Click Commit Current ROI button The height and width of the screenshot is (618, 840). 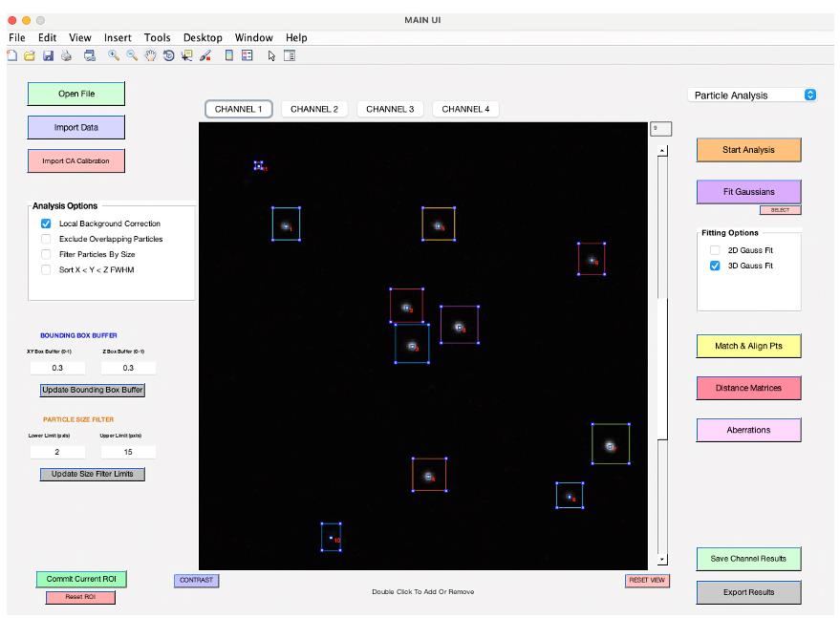click(81, 579)
